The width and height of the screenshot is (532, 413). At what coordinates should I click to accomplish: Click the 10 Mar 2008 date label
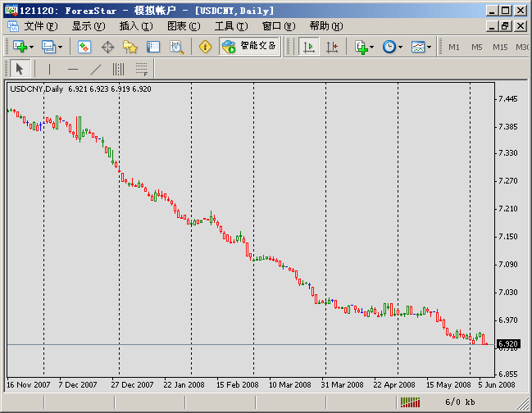(x=289, y=385)
